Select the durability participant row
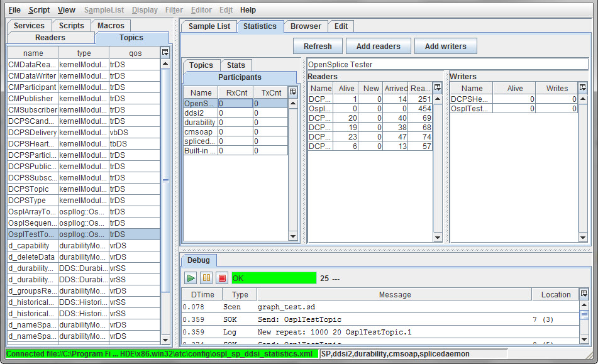The width and height of the screenshot is (598, 364). [236, 123]
